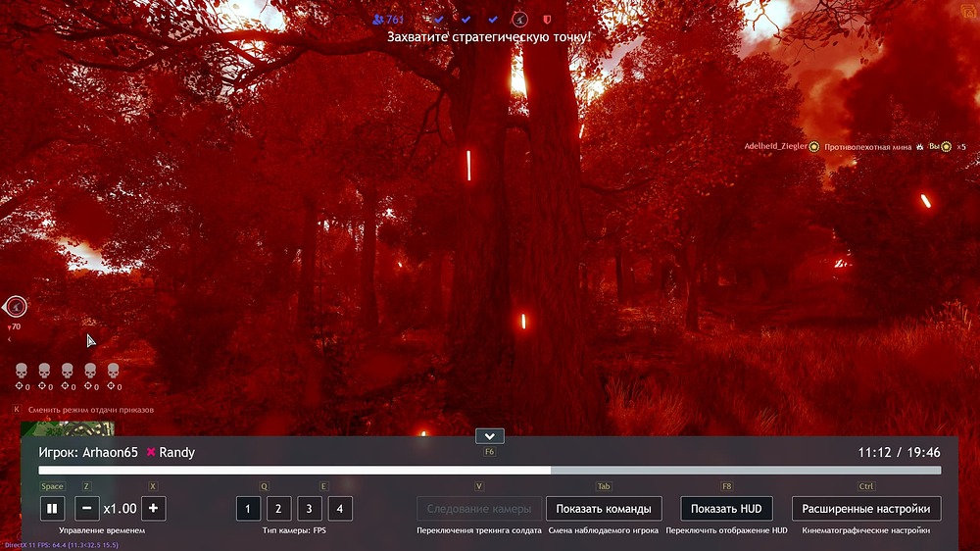
Task: Select camera type 1
Action: tap(248, 509)
